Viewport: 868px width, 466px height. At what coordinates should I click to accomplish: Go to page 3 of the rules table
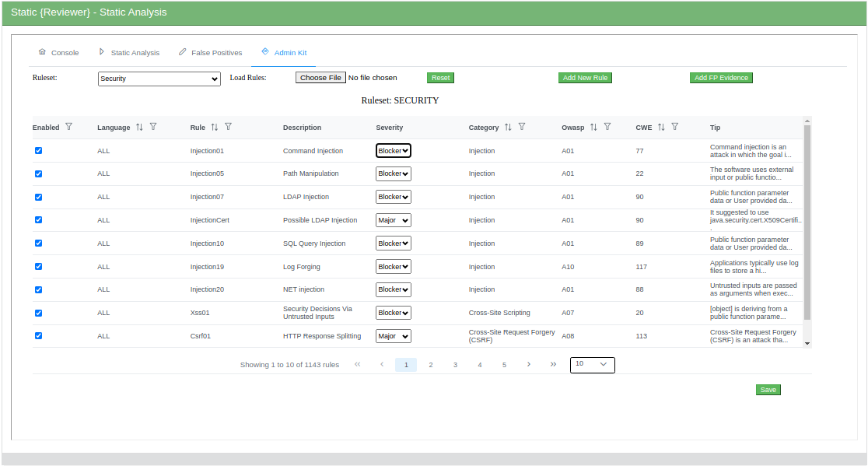pos(455,364)
